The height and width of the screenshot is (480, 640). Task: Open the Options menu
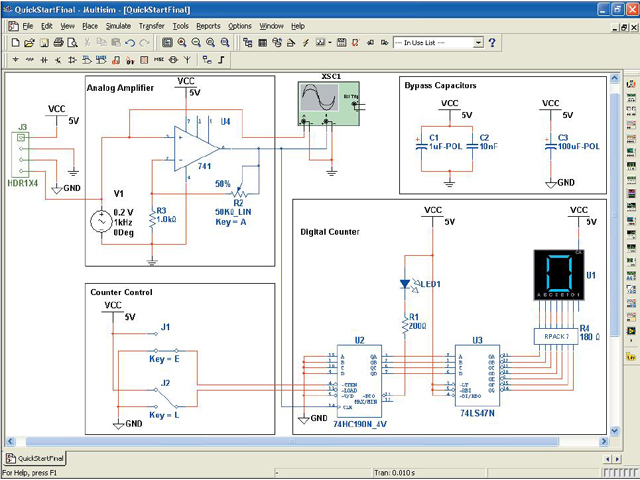tap(240, 26)
